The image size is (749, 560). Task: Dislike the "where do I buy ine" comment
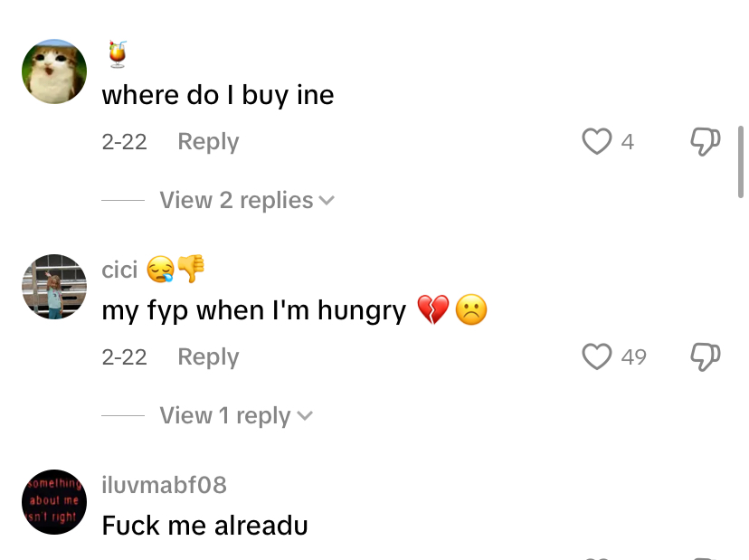[705, 141]
